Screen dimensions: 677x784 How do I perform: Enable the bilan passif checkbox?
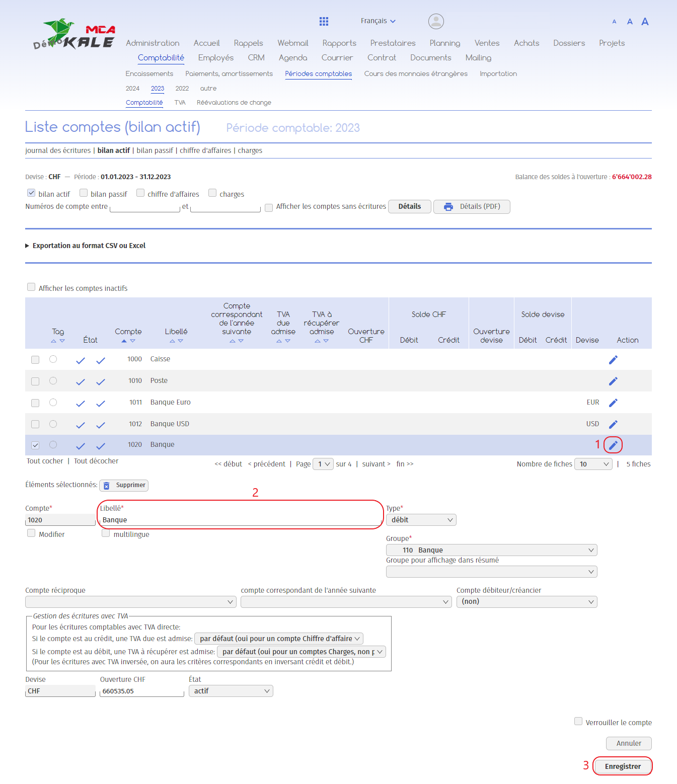tap(84, 193)
